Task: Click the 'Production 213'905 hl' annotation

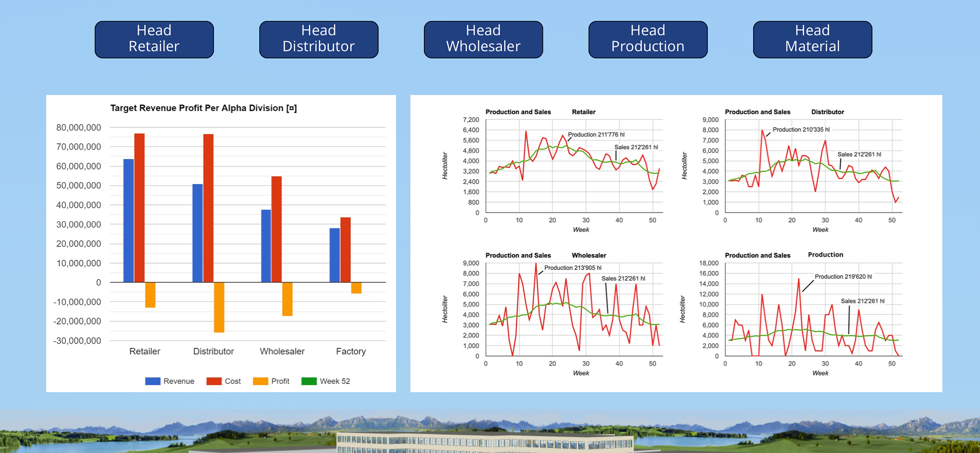Action: [x=573, y=268]
